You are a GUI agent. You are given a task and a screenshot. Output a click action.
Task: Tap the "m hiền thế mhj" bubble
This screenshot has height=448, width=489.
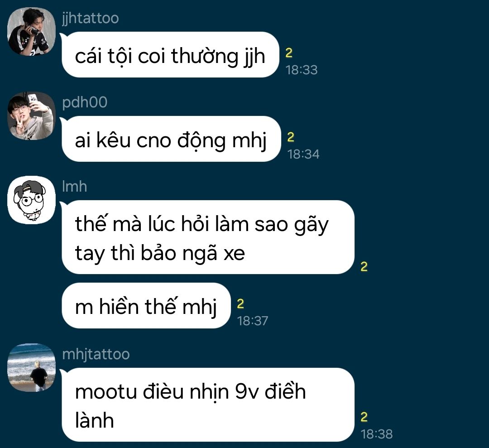[x=146, y=305]
